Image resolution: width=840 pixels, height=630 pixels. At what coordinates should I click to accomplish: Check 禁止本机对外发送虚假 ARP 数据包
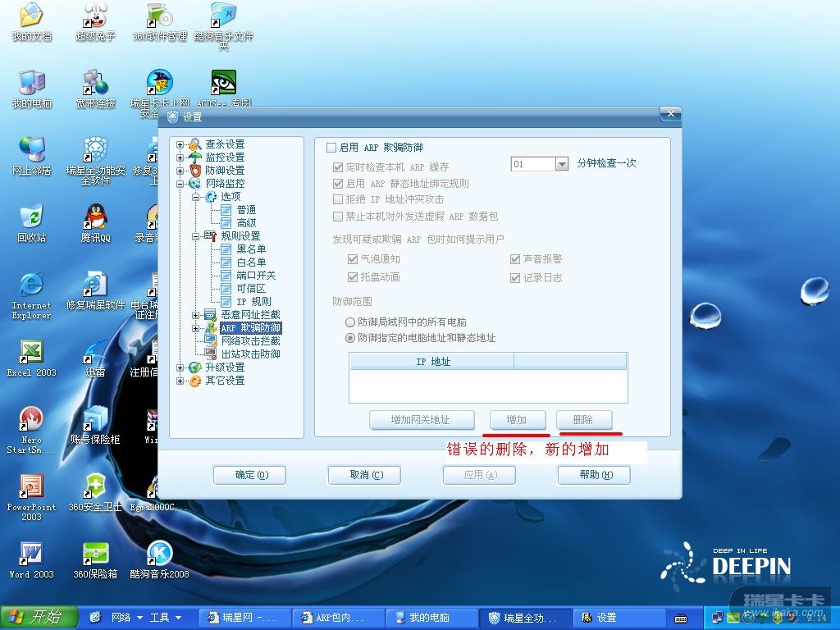(337, 217)
